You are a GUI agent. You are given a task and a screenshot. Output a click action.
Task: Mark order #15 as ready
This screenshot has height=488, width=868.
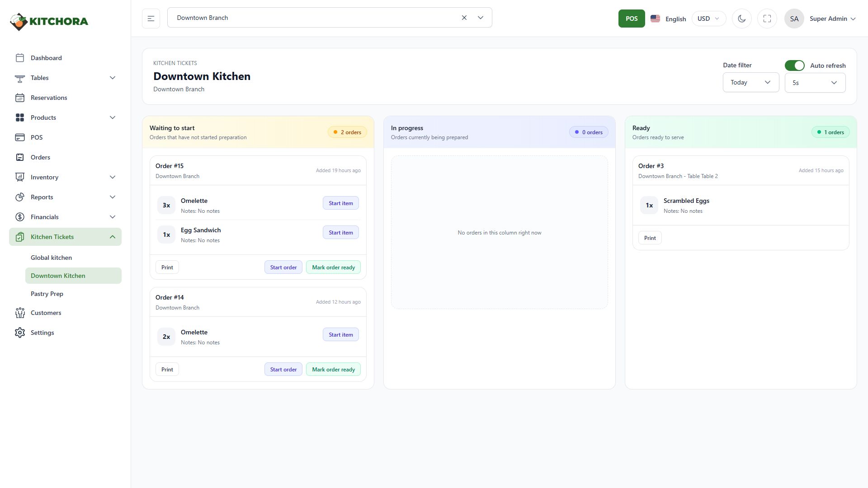333,267
